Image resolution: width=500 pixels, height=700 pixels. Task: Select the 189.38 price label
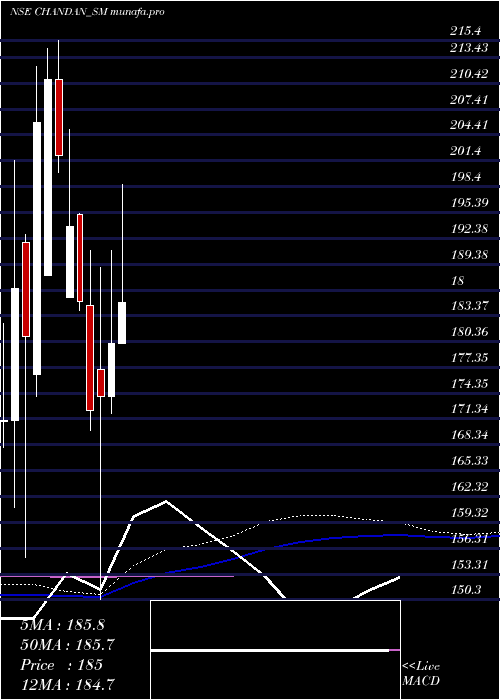click(x=469, y=255)
